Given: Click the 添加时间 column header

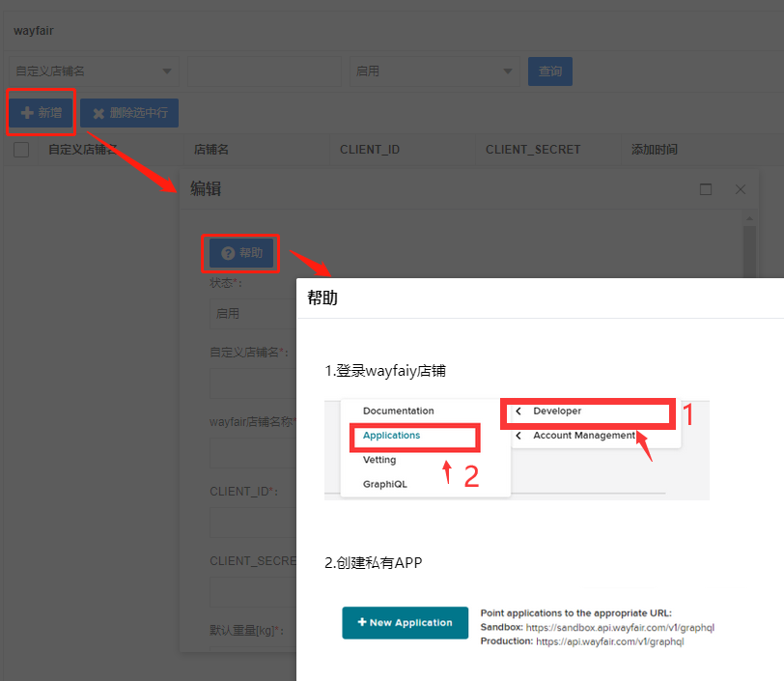Looking at the screenshot, I should point(654,150).
